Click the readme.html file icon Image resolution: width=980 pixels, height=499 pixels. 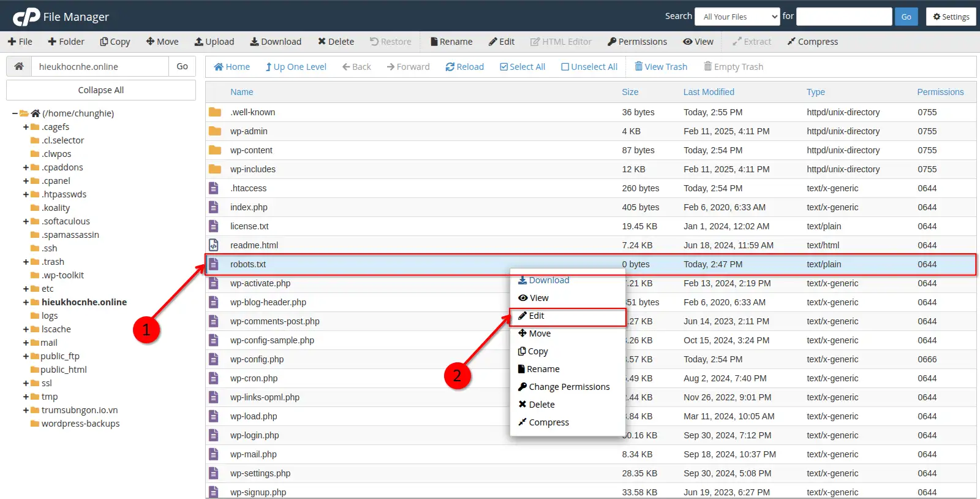[214, 245]
